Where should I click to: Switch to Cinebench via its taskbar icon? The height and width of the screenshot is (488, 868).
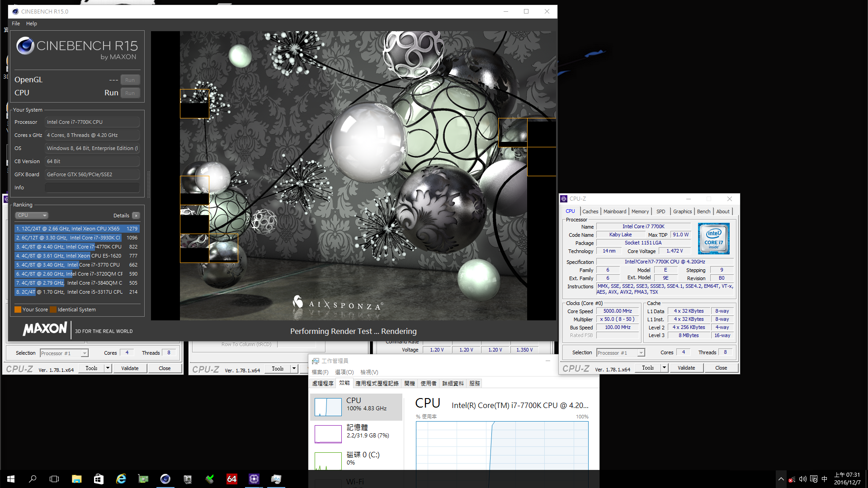(x=165, y=479)
